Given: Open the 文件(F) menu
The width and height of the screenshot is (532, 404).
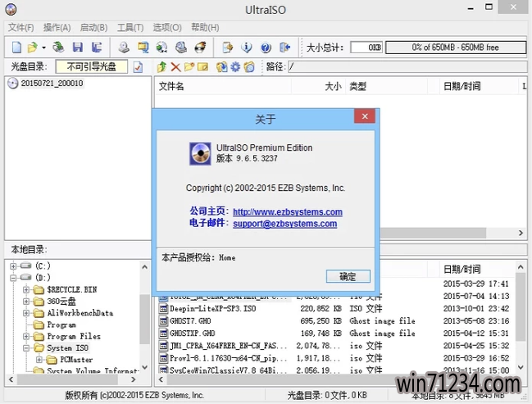Looking at the screenshot, I should coord(20,27).
